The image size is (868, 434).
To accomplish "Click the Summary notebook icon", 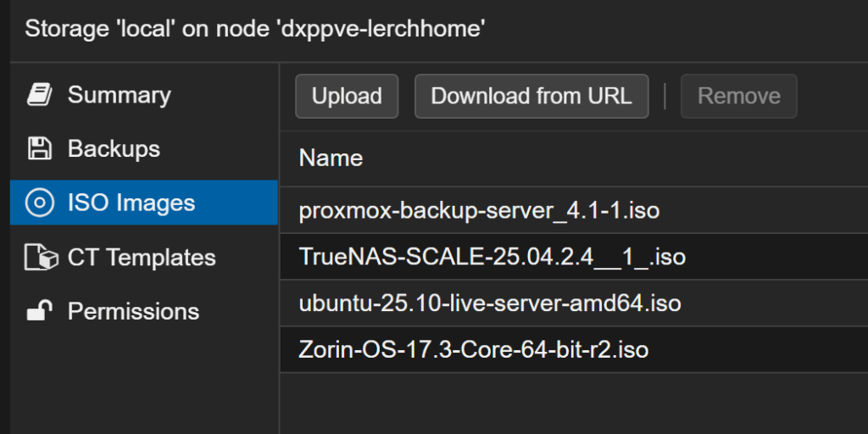I will 39,95.
